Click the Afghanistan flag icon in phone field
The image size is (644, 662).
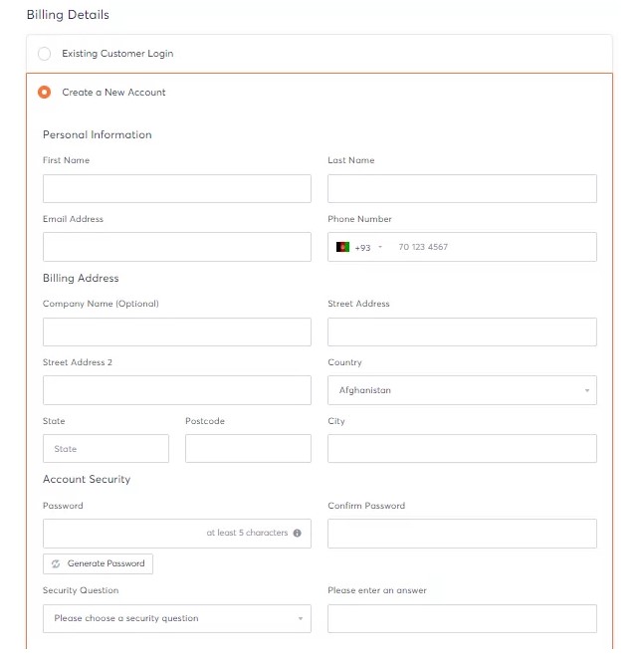[342, 247]
